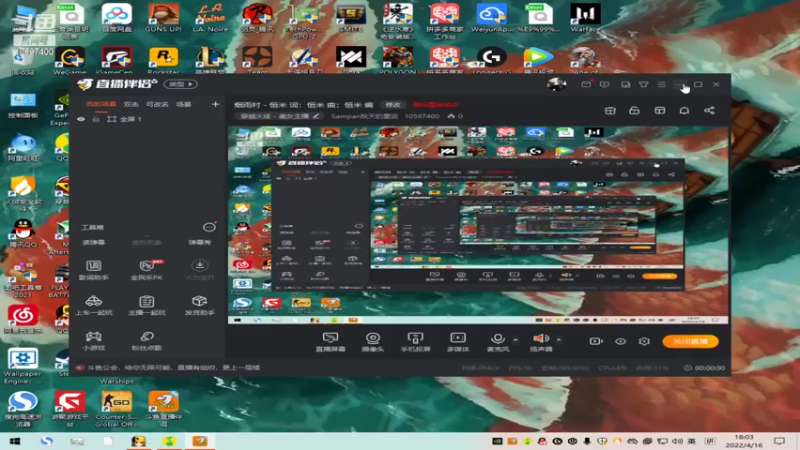Image resolution: width=800 pixels, height=450 pixels.
Task: Open the CS:GO desktop shortcut
Action: click(116, 409)
